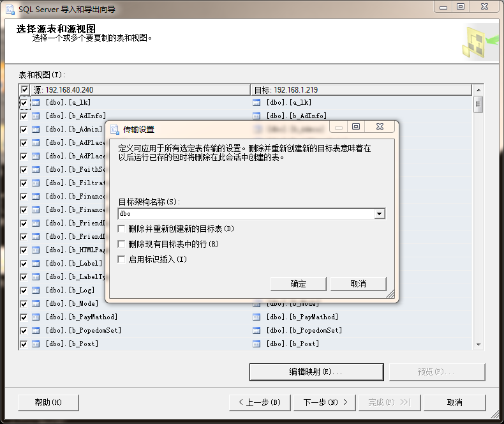The height and width of the screenshot is (424, 504).
Task: Click the 传输设置 dialog title icon
Action: point(115,130)
